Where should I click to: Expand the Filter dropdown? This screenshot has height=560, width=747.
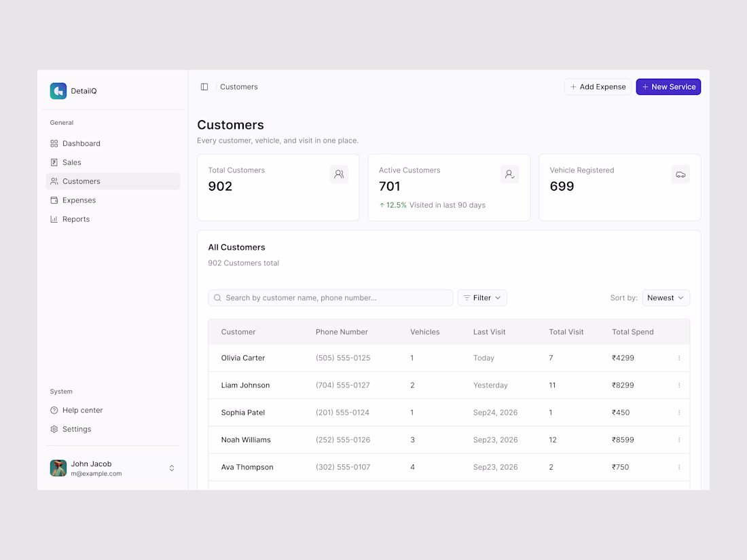pyautogui.click(x=482, y=298)
